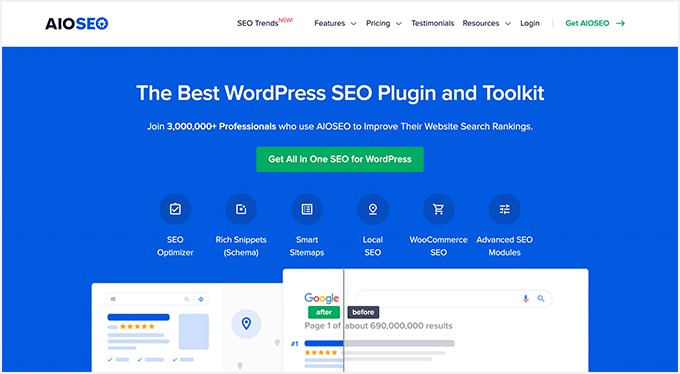Click the before/after comparison slider handle

(x=344, y=320)
